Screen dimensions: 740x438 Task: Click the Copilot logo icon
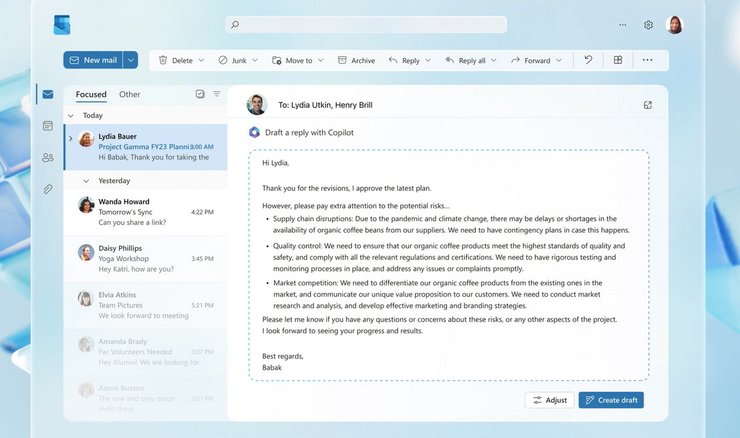254,133
